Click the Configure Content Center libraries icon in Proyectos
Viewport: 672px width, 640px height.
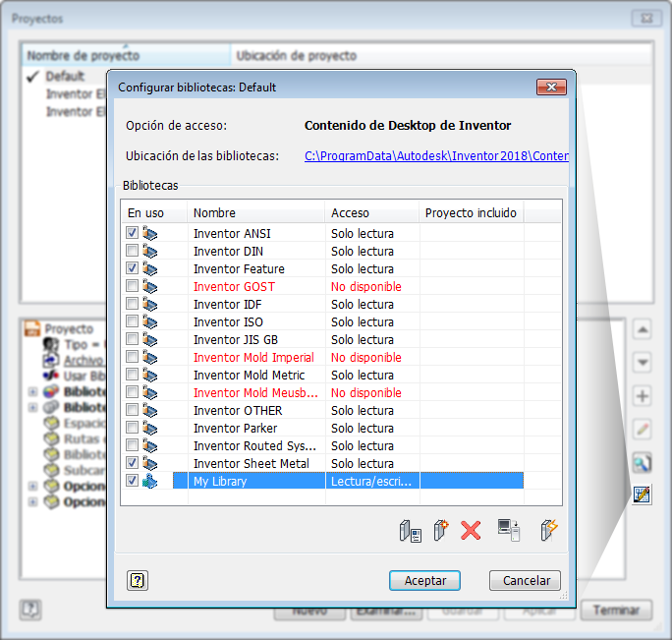642,495
